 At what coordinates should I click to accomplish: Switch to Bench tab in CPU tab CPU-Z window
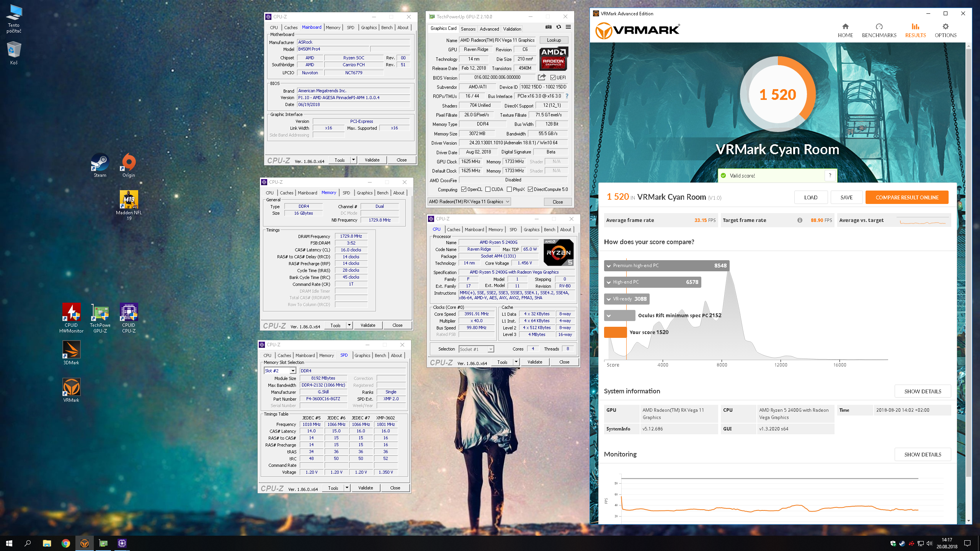coord(549,230)
